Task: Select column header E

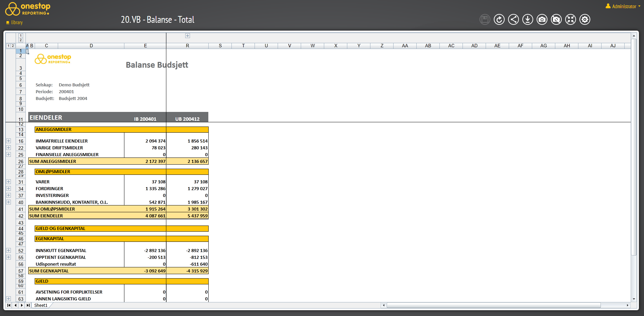Action: click(145, 46)
